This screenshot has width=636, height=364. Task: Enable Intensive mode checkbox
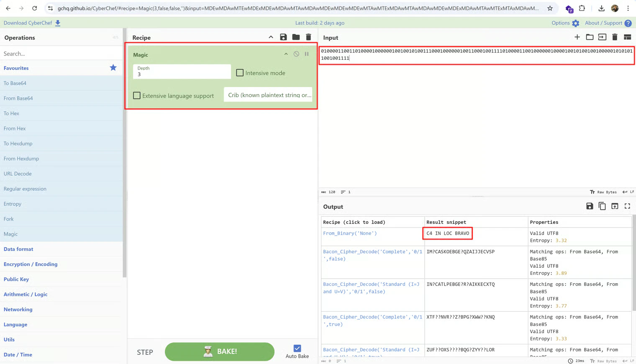pyautogui.click(x=240, y=73)
